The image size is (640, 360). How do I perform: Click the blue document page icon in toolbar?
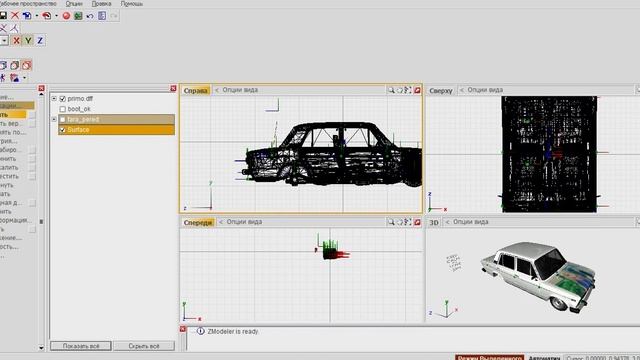102,16
